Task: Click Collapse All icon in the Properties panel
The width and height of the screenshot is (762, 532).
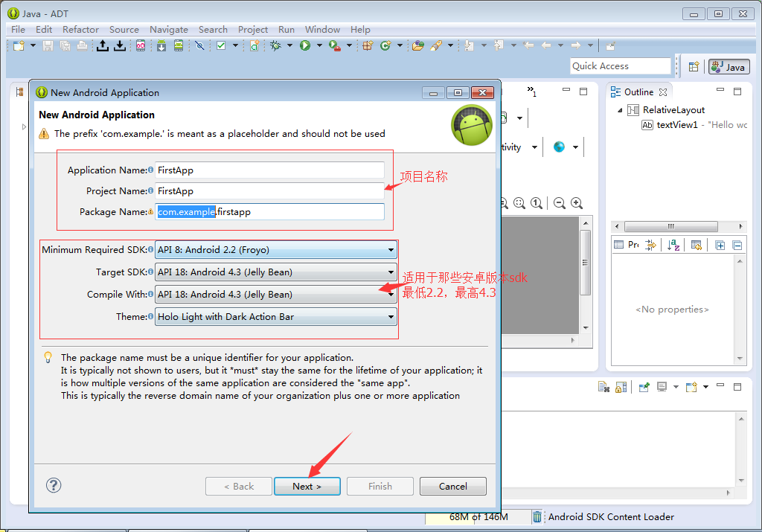Action: pos(737,246)
